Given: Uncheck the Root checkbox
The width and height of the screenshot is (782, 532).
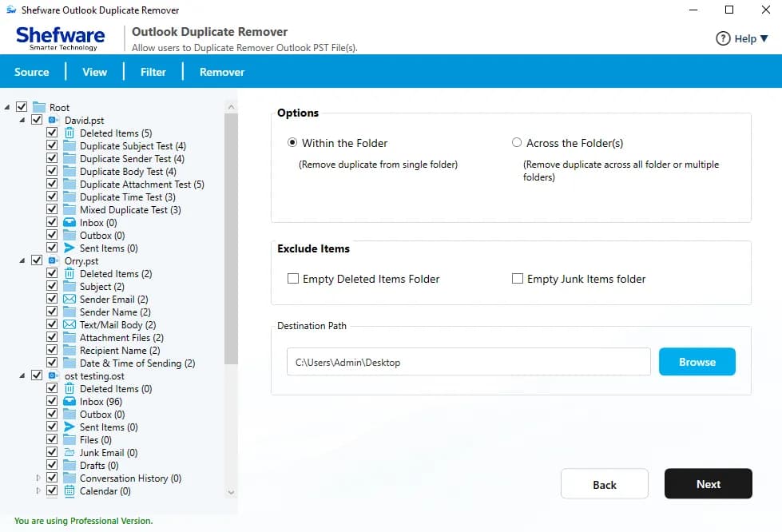Looking at the screenshot, I should [x=22, y=107].
